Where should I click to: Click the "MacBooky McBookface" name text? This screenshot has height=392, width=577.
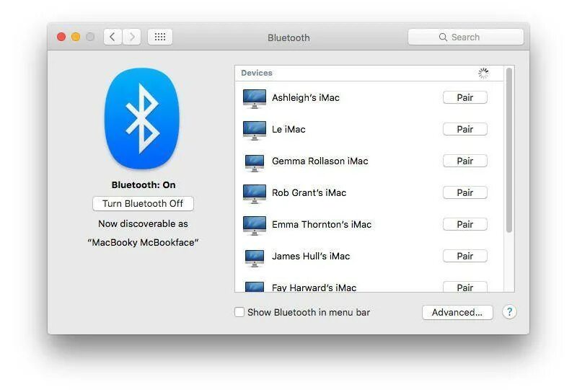click(143, 242)
